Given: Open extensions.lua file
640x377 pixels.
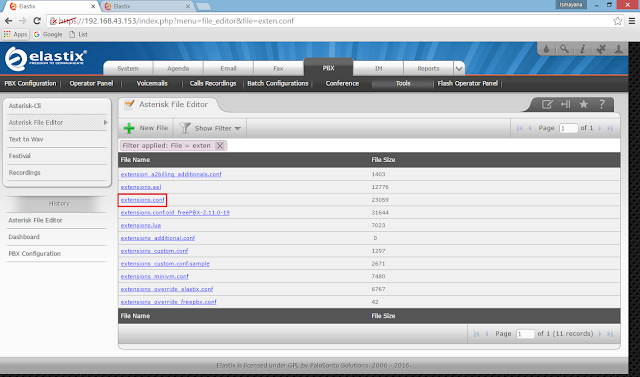Looking at the screenshot, I should pyautogui.click(x=141, y=225).
